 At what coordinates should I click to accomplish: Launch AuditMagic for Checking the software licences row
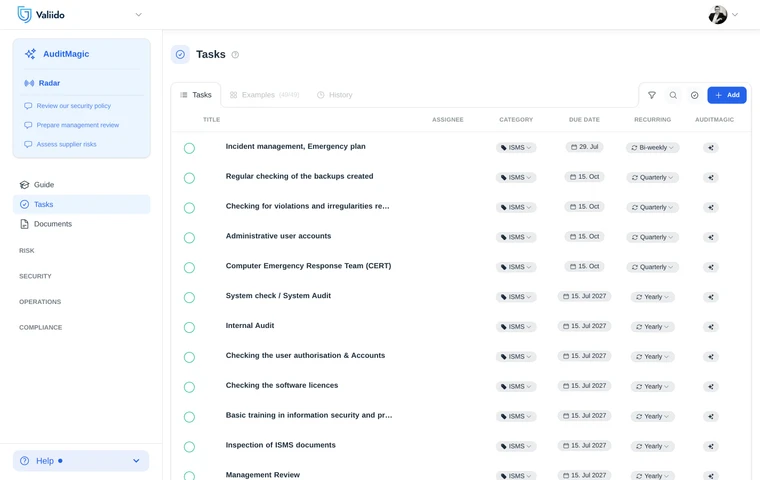pyautogui.click(x=711, y=386)
